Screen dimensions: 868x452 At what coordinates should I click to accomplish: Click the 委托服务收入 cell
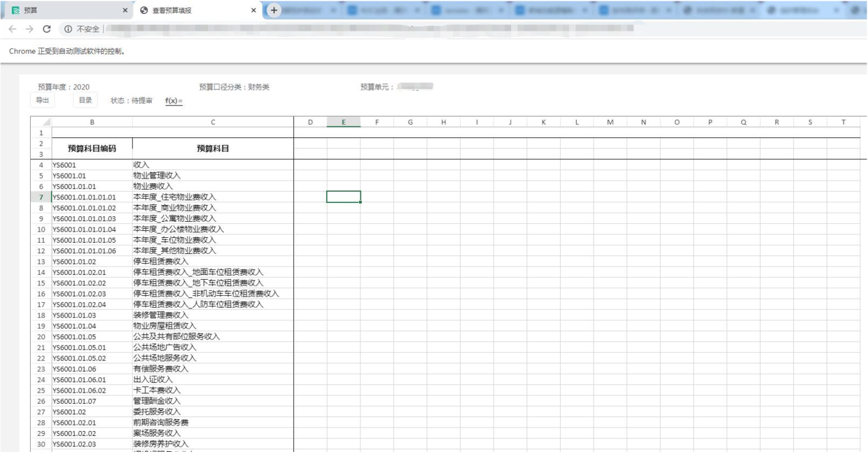(x=213, y=412)
